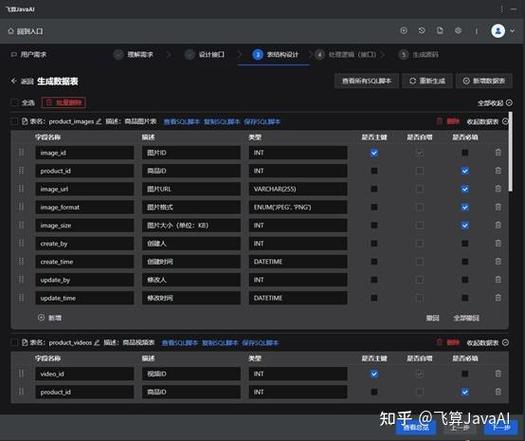Viewport: 525px width, 441px height.
Task: Click the edit pencil next to product_images
Action: pyautogui.click(x=98, y=121)
